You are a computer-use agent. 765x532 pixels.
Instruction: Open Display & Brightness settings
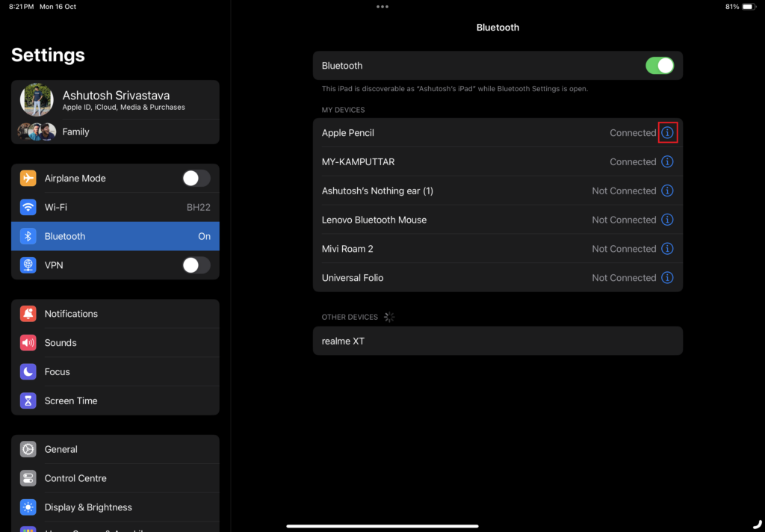tap(115, 507)
